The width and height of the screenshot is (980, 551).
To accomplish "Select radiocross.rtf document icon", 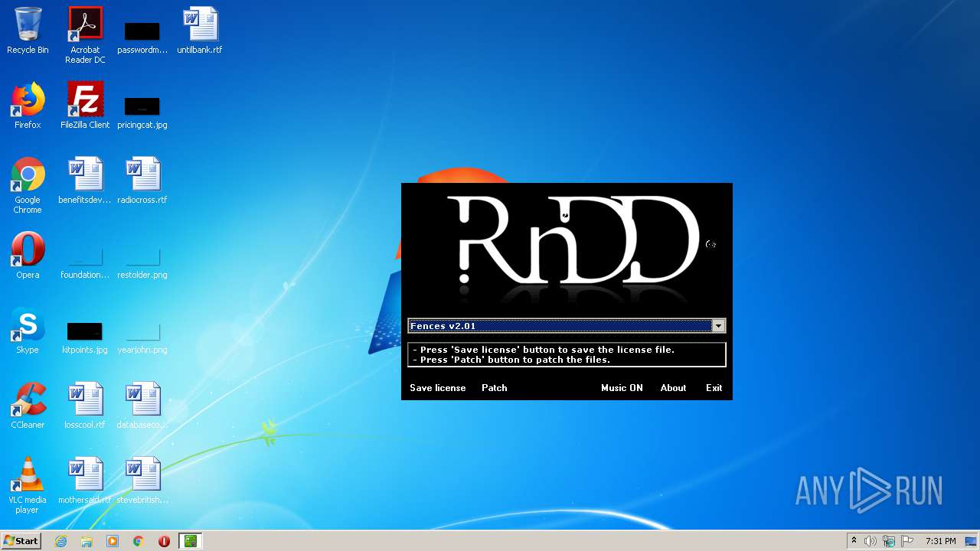I will tap(142, 181).
